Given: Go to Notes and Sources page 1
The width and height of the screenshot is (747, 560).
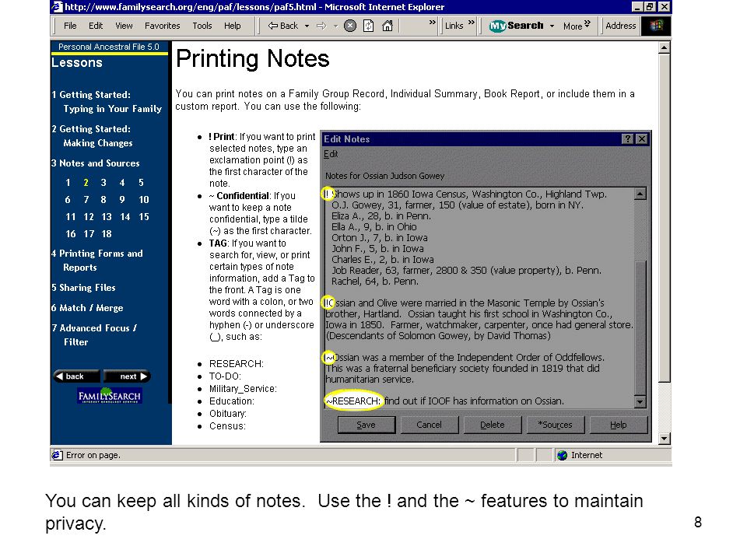Looking at the screenshot, I should point(68,182).
